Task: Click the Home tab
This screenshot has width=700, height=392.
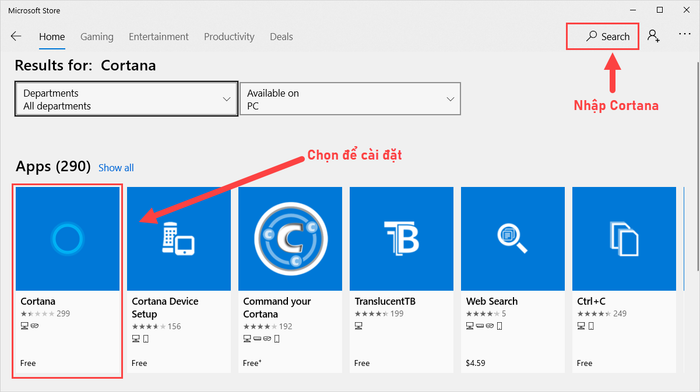Action: point(52,37)
